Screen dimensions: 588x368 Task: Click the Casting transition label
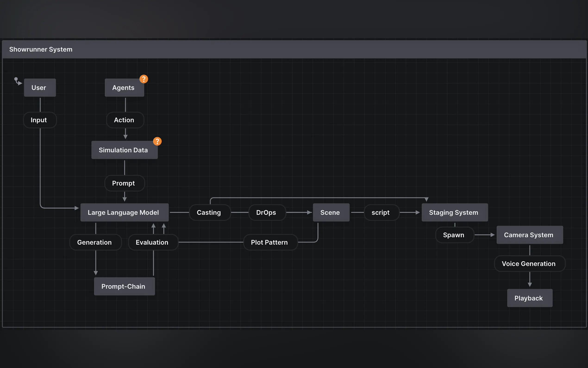(x=210, y=213)
